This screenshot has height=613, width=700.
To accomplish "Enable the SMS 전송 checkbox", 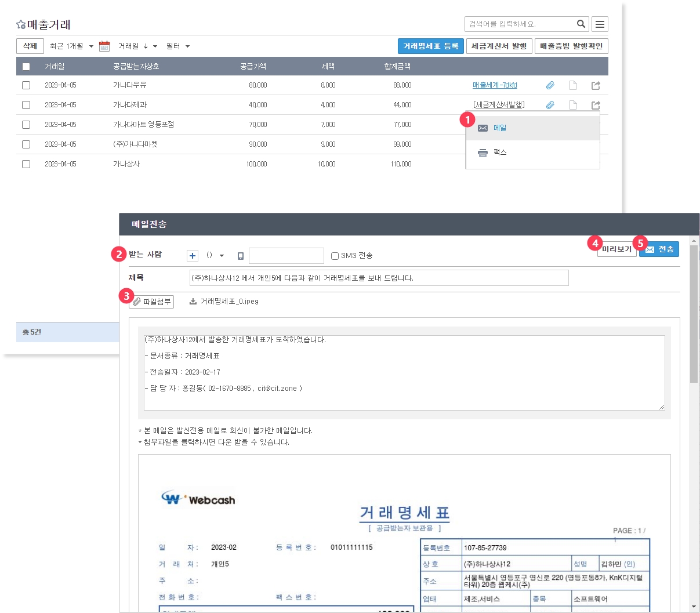I will coord(335,256).
